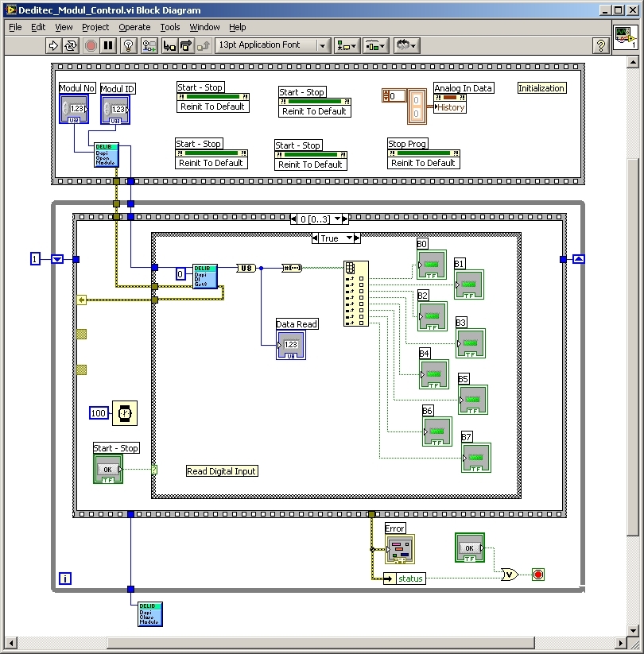This screenshot has width=644, height=654.
Task: Select the Number To Boolean Array node
Action: click(292, 268)
